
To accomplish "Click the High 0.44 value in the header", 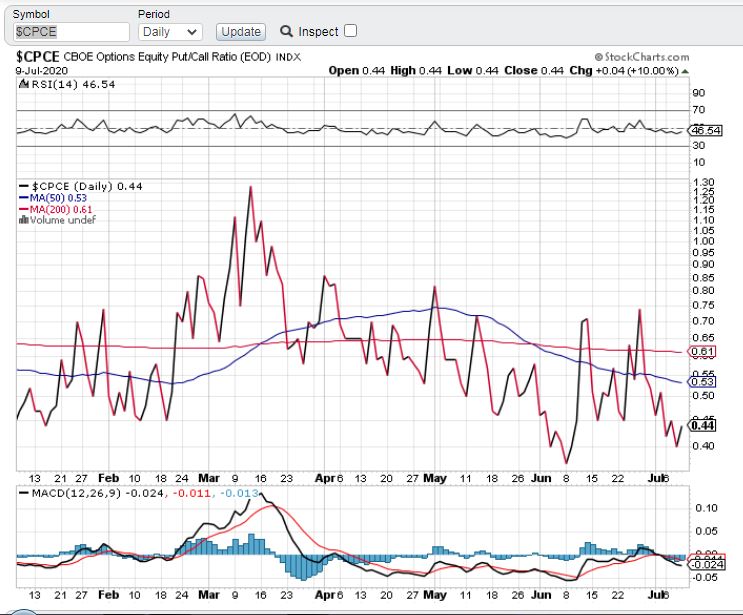I will [x=416, y=71].
